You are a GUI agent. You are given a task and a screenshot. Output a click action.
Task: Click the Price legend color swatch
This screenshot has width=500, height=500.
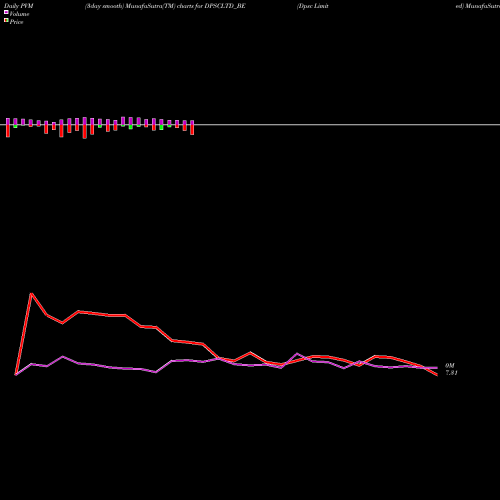6,21
